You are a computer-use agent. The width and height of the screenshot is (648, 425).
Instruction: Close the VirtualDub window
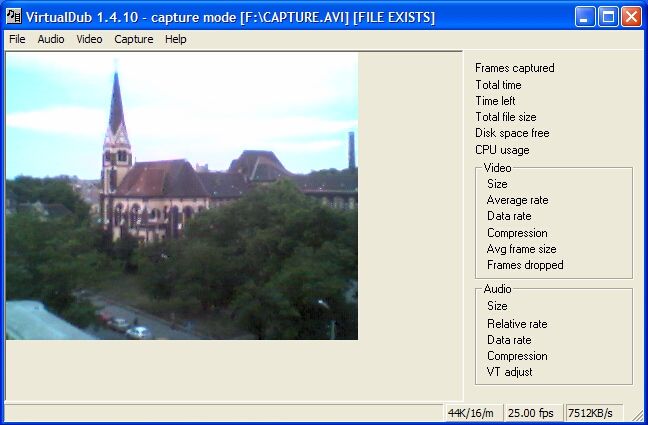point(631,17)
